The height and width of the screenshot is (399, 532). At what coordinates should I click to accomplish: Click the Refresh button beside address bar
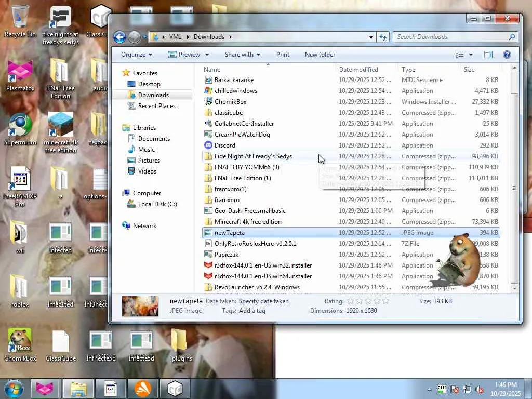click(x=383, y=37)
